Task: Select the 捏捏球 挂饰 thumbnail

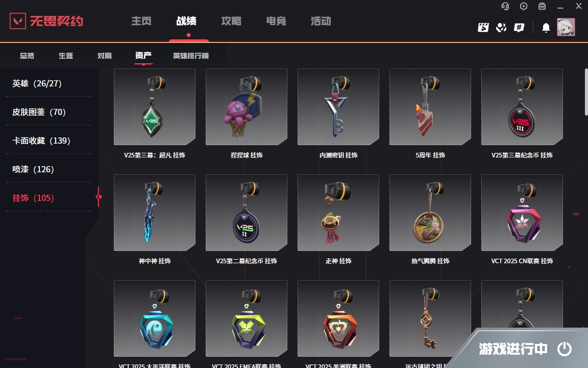Action: [x=247, y=107]
